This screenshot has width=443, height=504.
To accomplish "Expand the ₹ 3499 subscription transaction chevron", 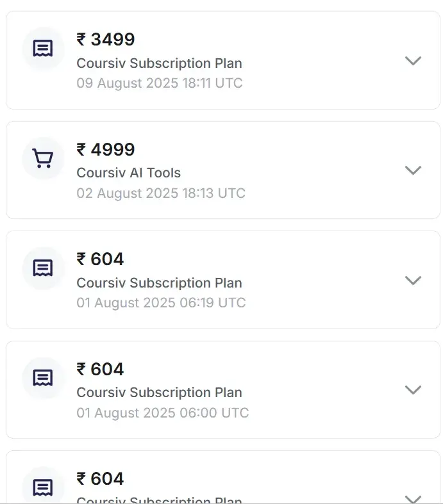I will tap(414, 61).
